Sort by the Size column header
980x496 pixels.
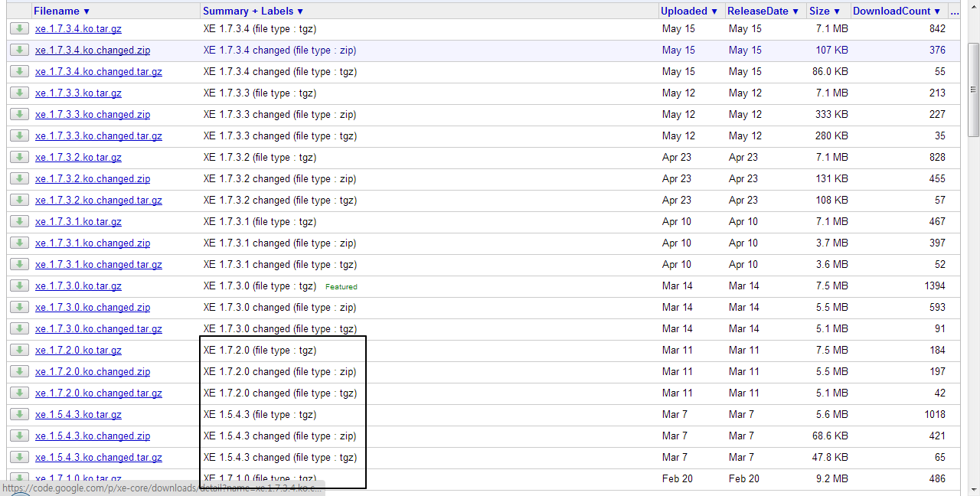pyautogui.click(x=825, y=11)
